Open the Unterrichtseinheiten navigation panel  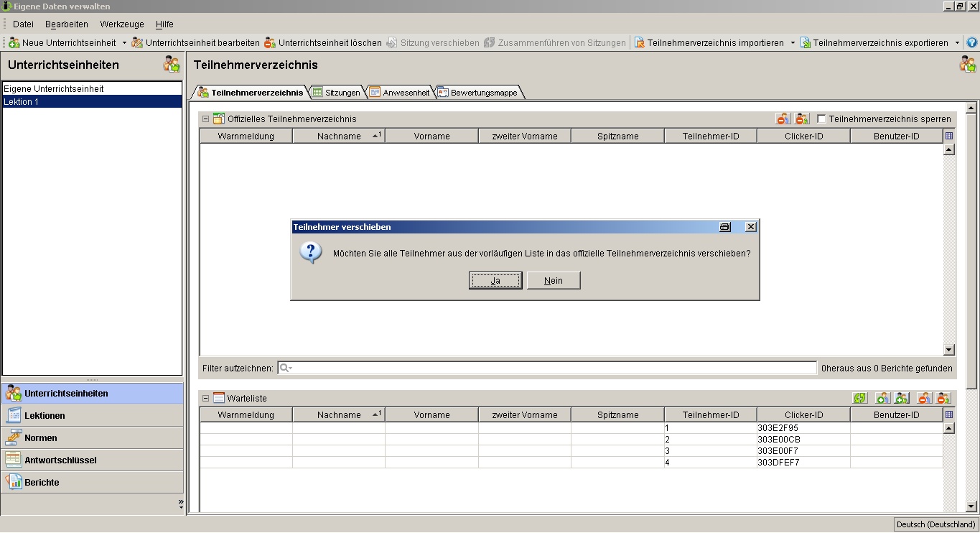[92, 394]
